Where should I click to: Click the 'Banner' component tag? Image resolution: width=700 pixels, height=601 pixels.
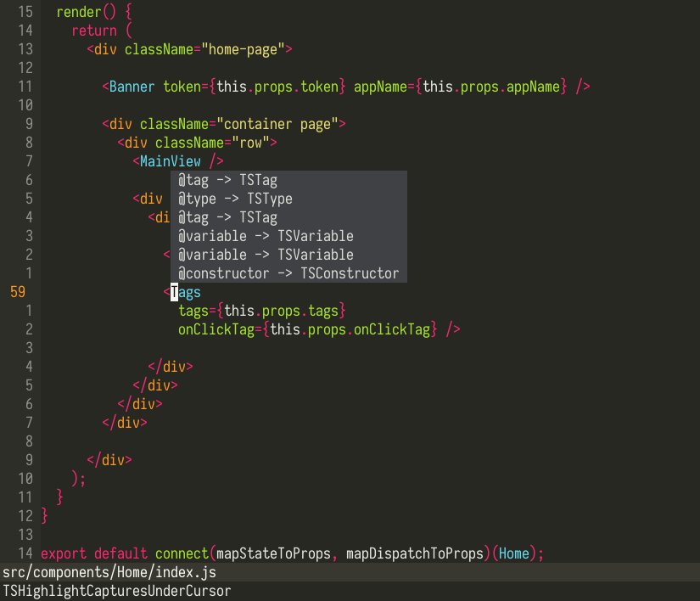pos(132,87)
